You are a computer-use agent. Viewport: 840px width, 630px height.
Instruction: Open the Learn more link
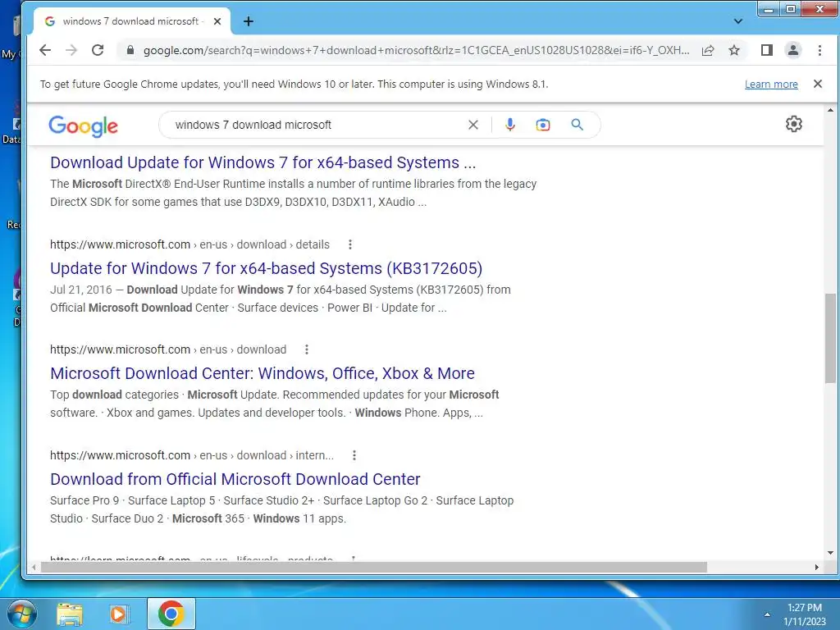[x=771, y=84]
